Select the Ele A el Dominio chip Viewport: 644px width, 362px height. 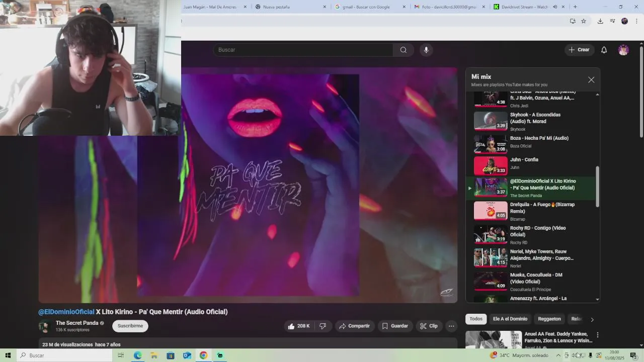tap(510, 319)
